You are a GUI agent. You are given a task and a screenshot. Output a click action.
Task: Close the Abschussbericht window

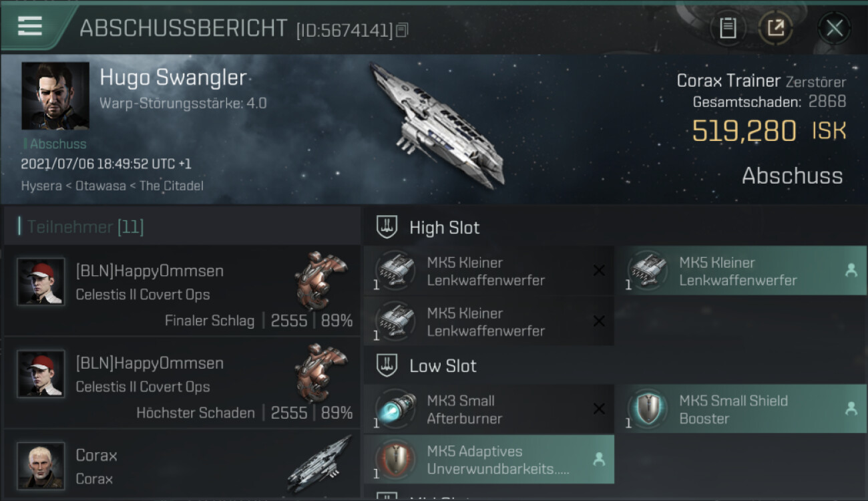point(834,28)
